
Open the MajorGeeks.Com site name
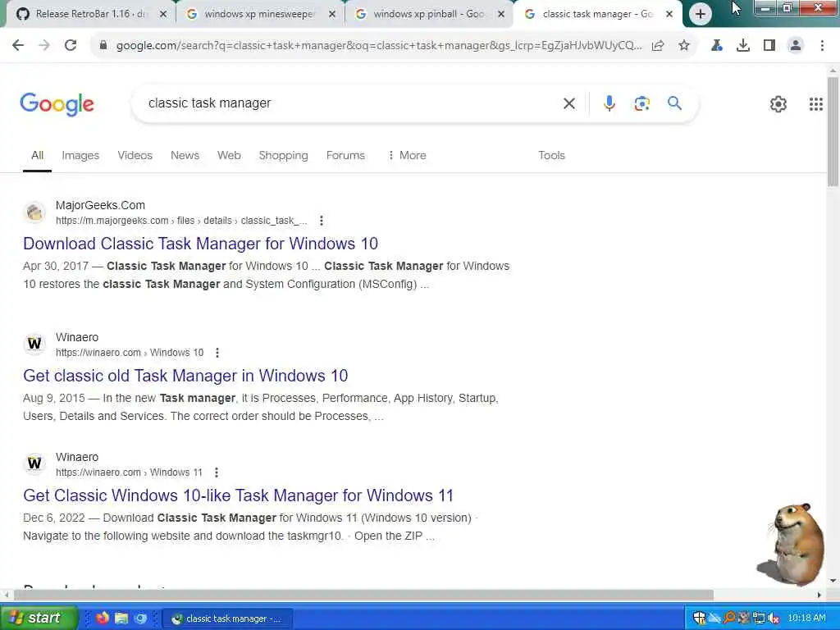coord(100,205)
